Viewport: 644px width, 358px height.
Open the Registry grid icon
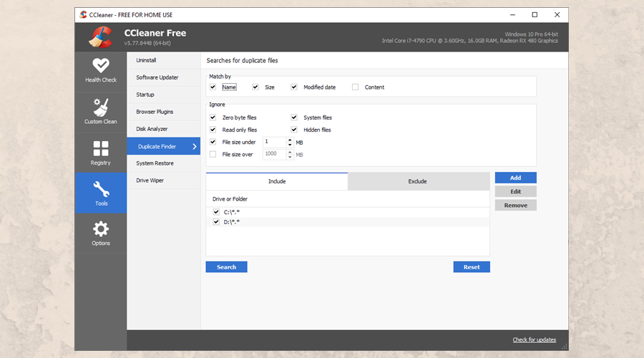pos(101,148)
